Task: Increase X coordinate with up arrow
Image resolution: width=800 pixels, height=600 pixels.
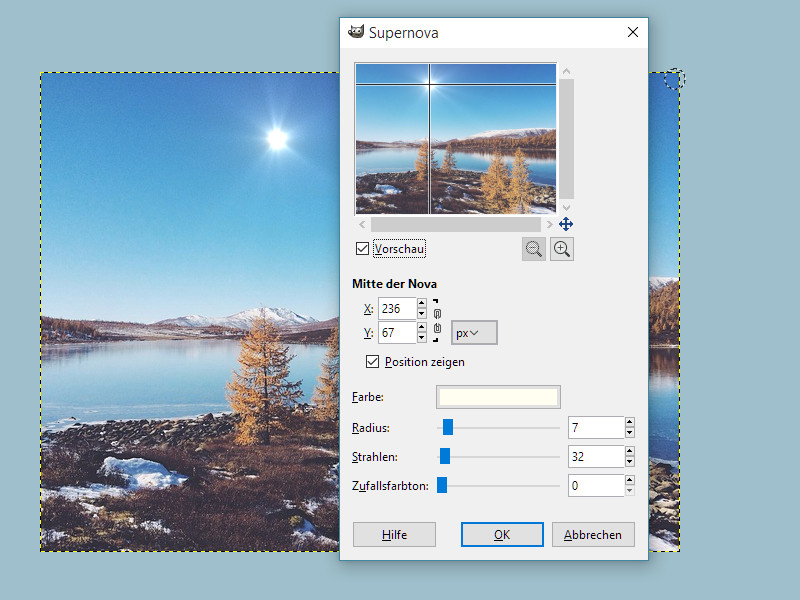Action: point(421,304)
